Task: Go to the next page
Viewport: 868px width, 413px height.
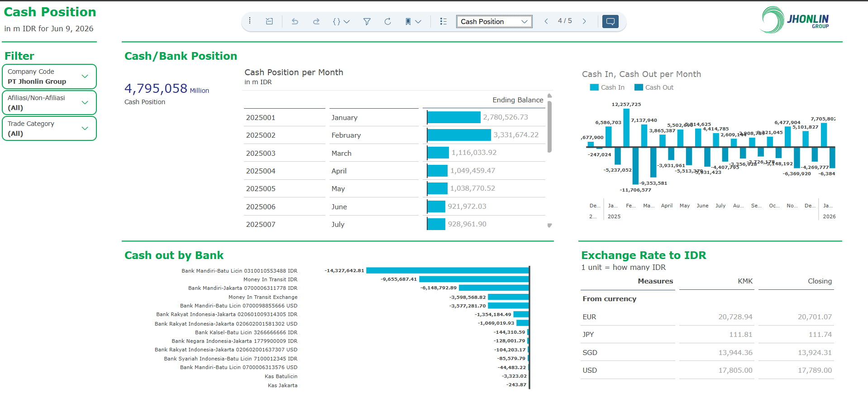Action: tap(584, 21)
